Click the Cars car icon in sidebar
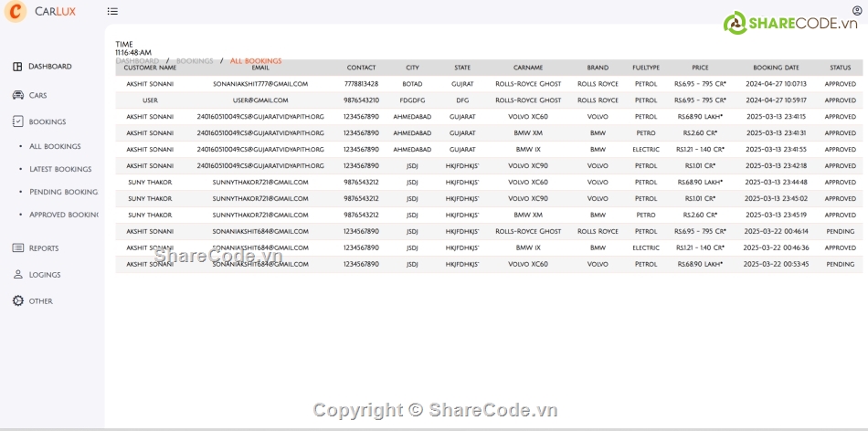868x431 pixels. tap(17, 95)
